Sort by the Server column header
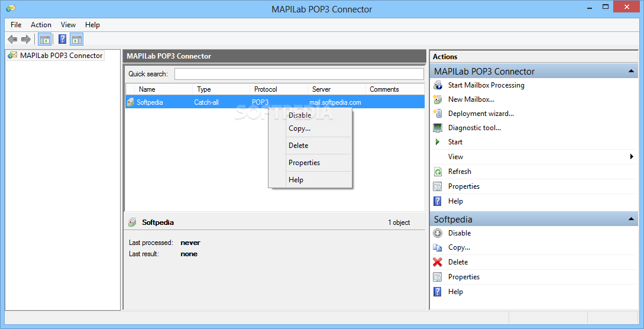The image size is (644, 329). [337, 89]
